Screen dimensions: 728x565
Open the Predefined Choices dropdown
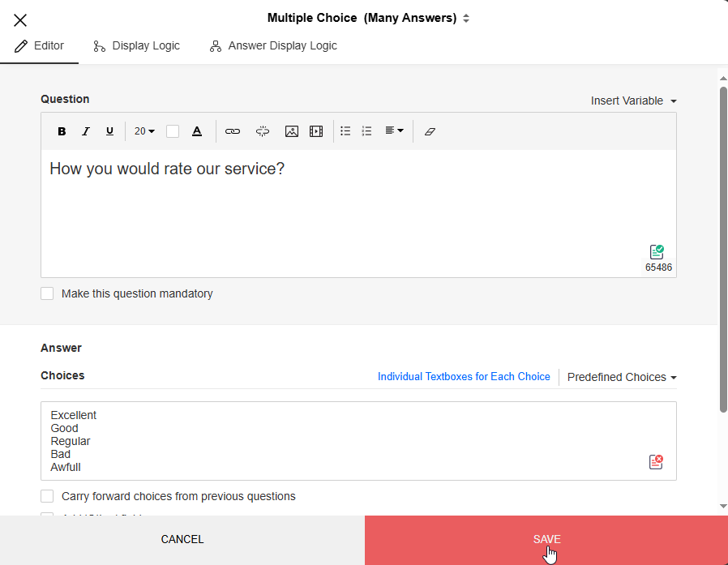(621, 377)
